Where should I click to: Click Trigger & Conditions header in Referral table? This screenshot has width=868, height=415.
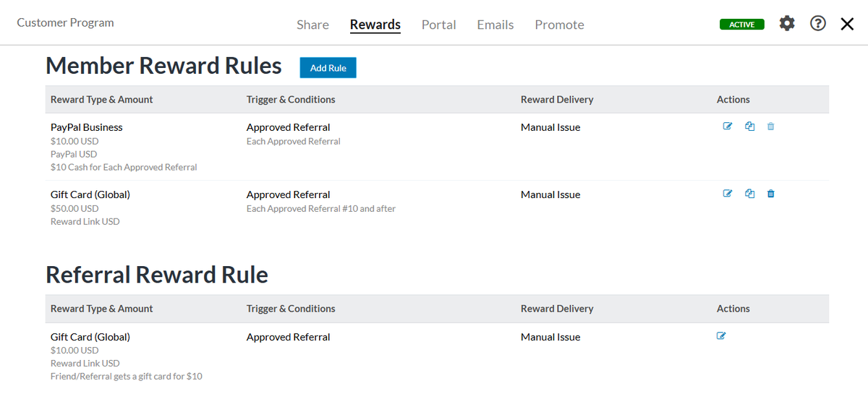coord(291,309)
